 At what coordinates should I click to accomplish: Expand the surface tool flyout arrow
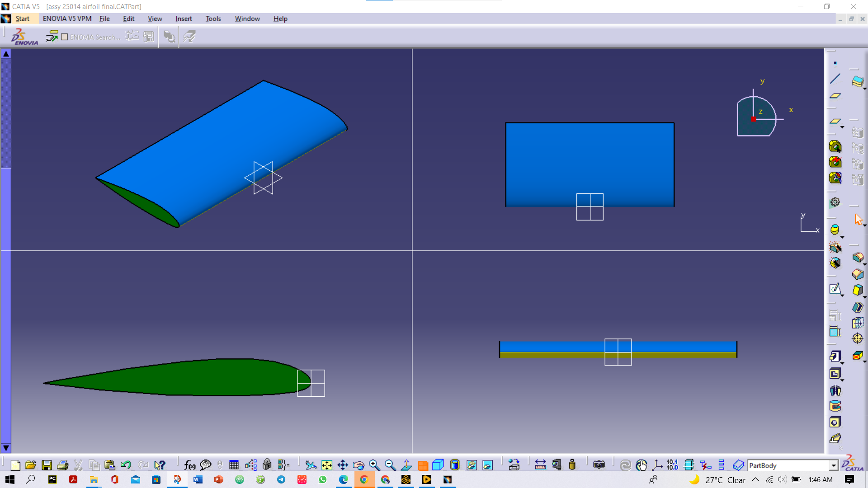[865, 89]
